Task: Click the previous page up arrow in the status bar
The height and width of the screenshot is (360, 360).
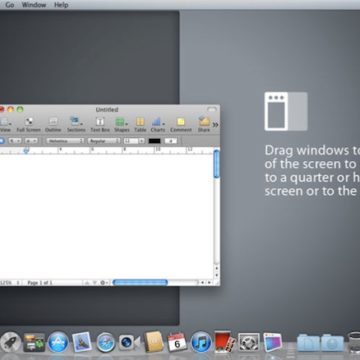Action: point(87,283)
